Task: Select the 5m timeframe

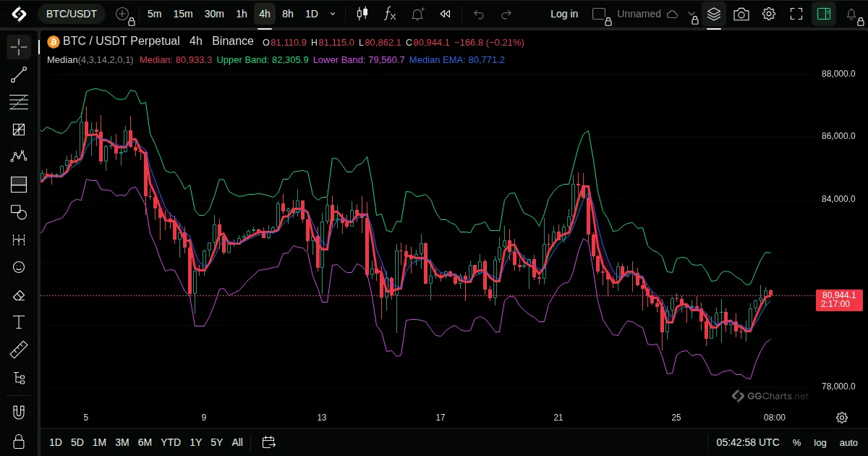Action: tap(154, 14)
